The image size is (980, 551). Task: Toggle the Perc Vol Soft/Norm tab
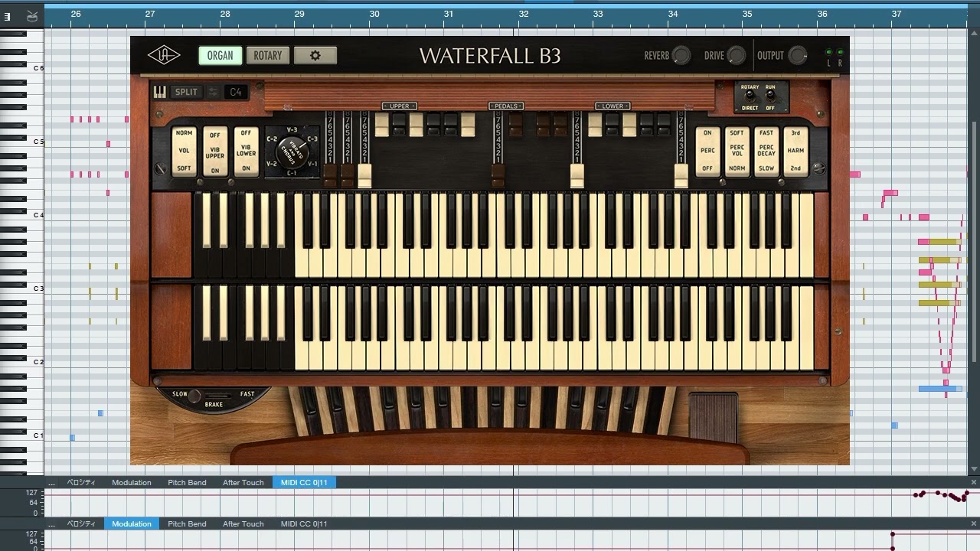click(737, 151)
